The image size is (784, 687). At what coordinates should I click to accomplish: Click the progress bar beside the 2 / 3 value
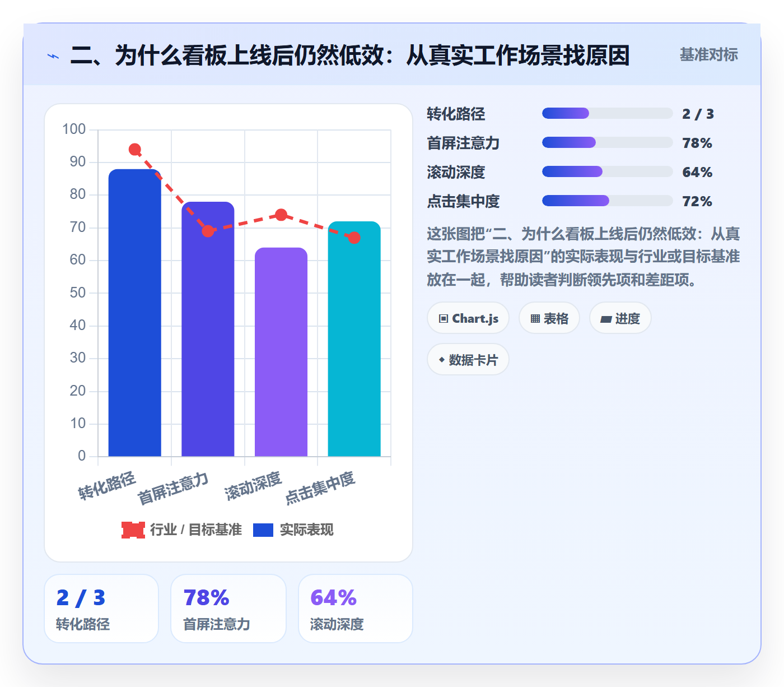(607, 114)
